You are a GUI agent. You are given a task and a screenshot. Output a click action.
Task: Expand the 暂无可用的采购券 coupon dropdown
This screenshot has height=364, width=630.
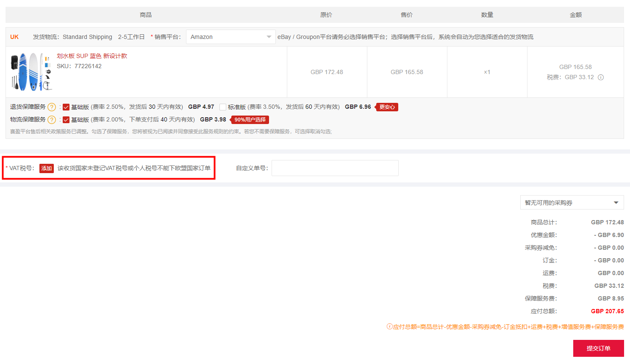[x=572, y=203]
